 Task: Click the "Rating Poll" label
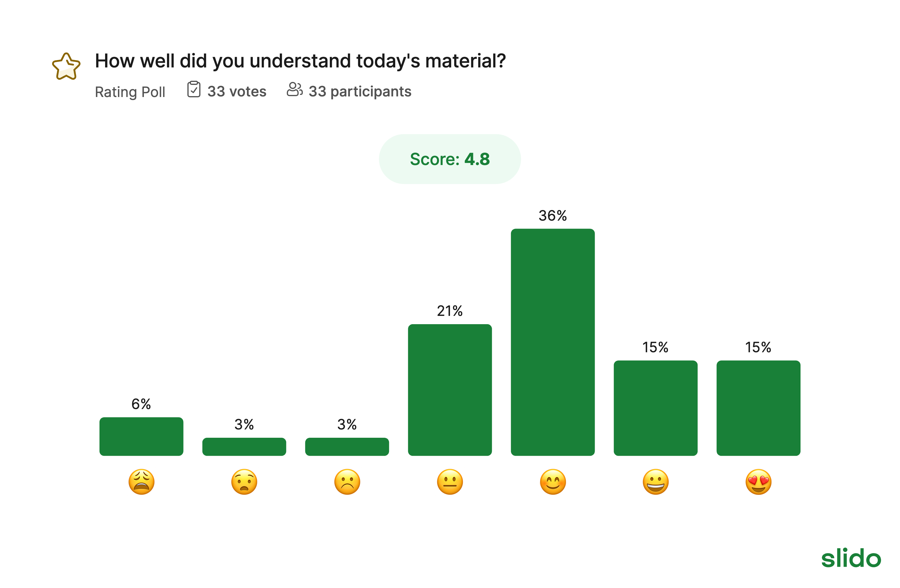(130, 92)
